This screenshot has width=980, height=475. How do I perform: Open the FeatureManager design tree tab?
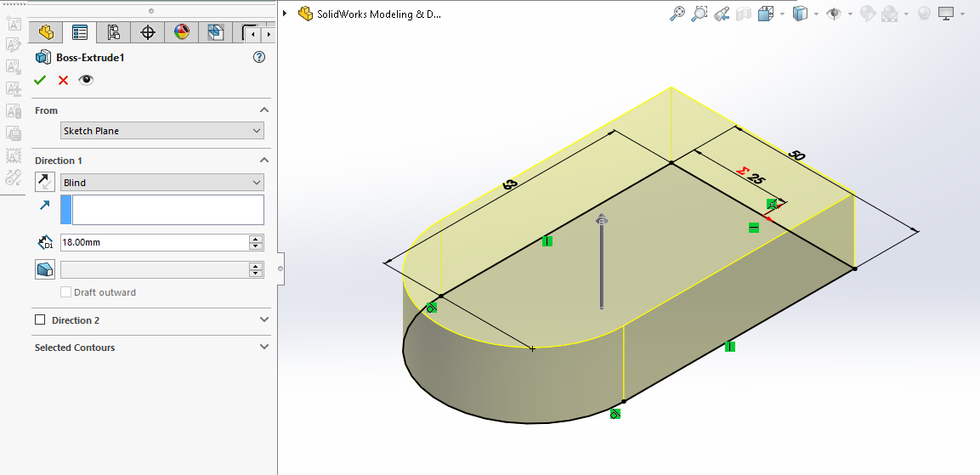pos(46,33)
